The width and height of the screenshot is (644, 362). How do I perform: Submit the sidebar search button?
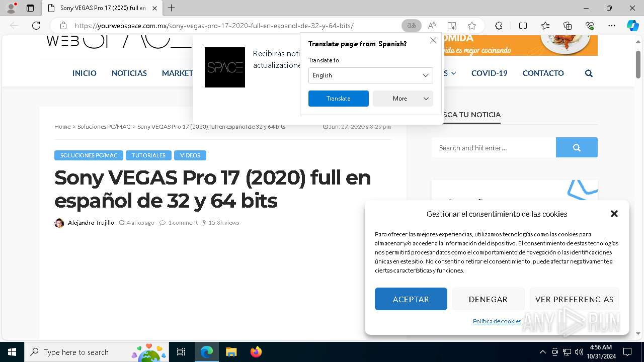577,148
